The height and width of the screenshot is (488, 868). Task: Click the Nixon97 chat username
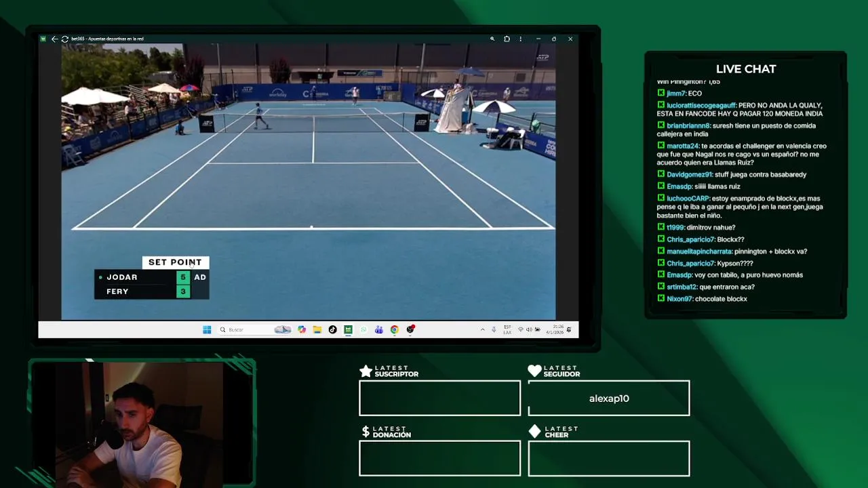tap(679, 299)
